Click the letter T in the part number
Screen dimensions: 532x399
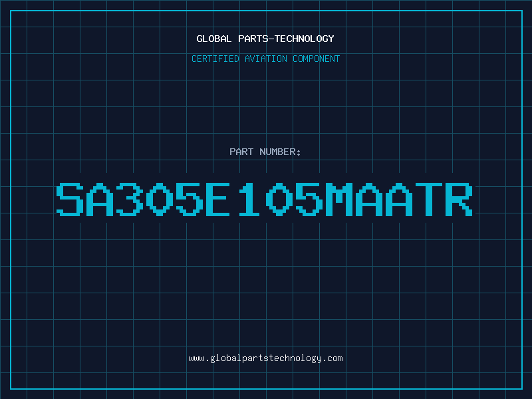429,199
